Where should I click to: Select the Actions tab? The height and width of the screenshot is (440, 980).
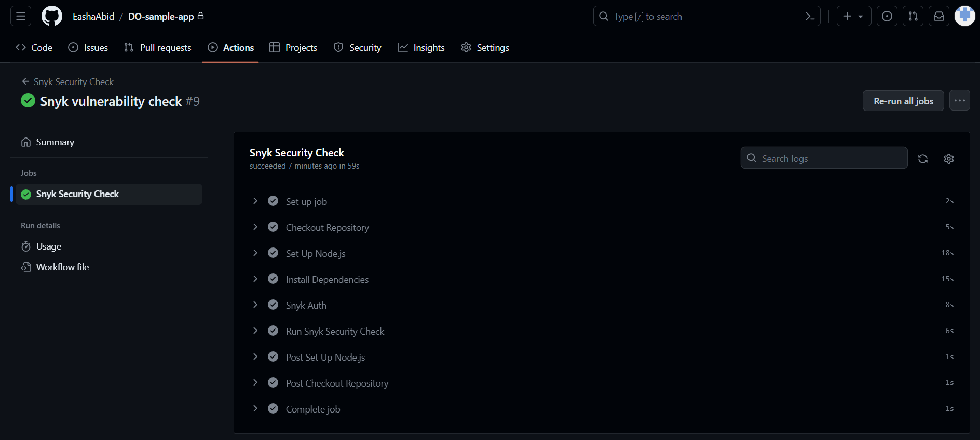(x=230, y=48)
